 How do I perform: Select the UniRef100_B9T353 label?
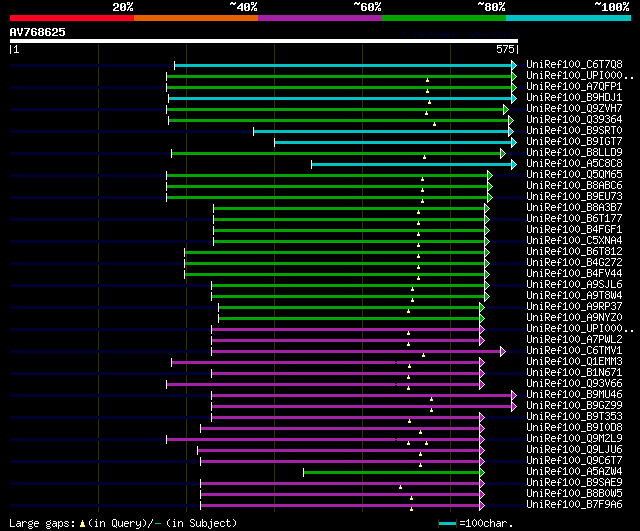[x=574, y=417]
